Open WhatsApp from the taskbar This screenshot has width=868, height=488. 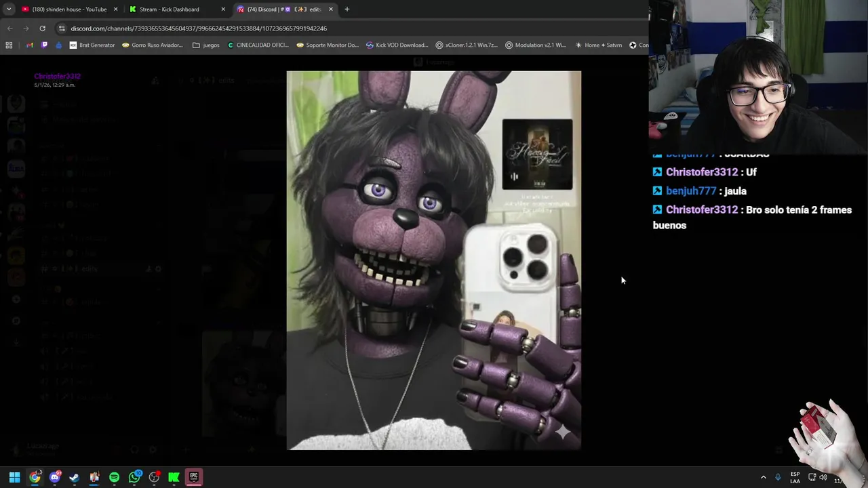click(134, 477)
